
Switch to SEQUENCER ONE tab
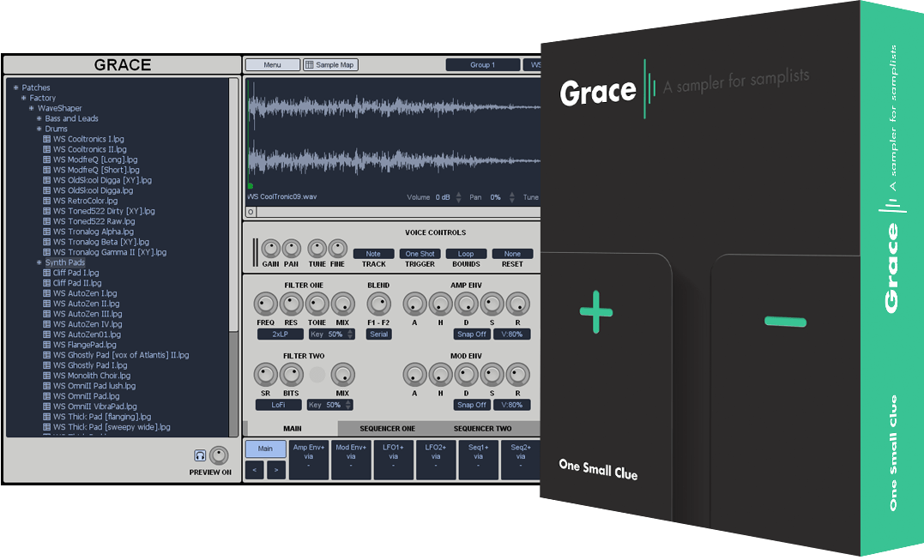point(388,429)
